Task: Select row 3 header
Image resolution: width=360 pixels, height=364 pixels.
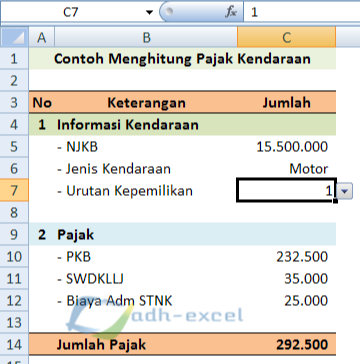Action: tap(14, 103)
